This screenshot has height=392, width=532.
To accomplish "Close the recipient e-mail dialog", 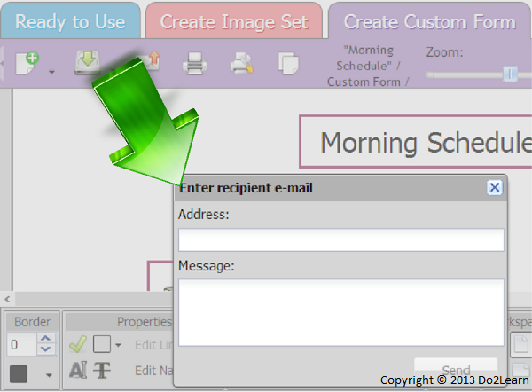I will [x=495, y=187].
